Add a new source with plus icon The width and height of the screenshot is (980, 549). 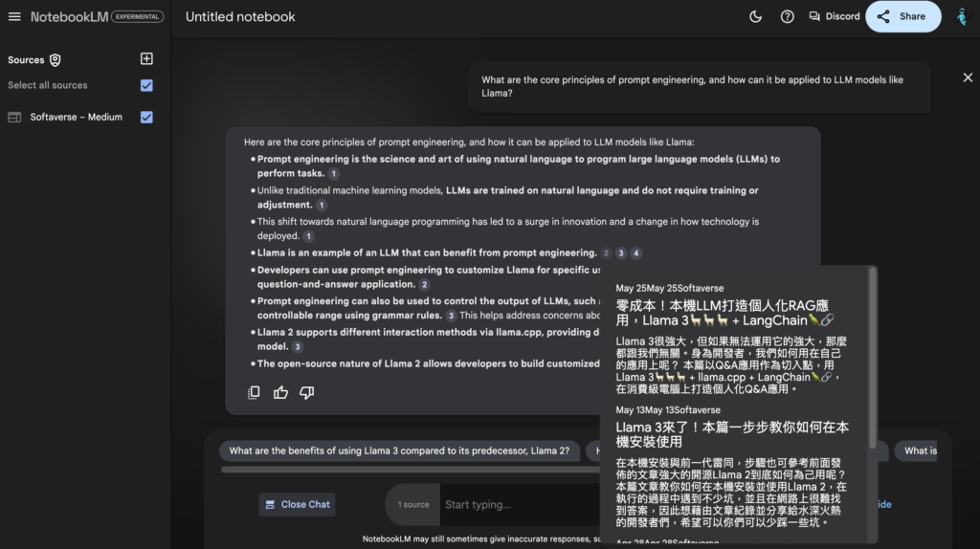point(146,58)
